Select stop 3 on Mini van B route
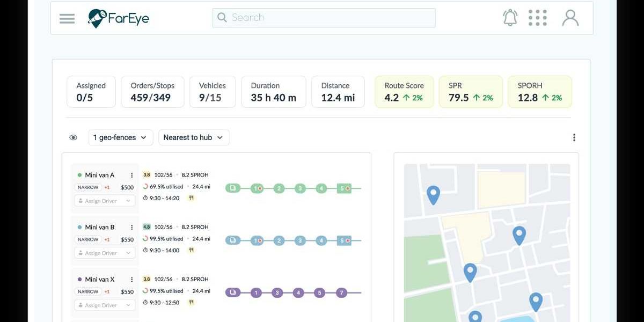The width and height of the screenshot is (644, 322). tap(300, 240)
